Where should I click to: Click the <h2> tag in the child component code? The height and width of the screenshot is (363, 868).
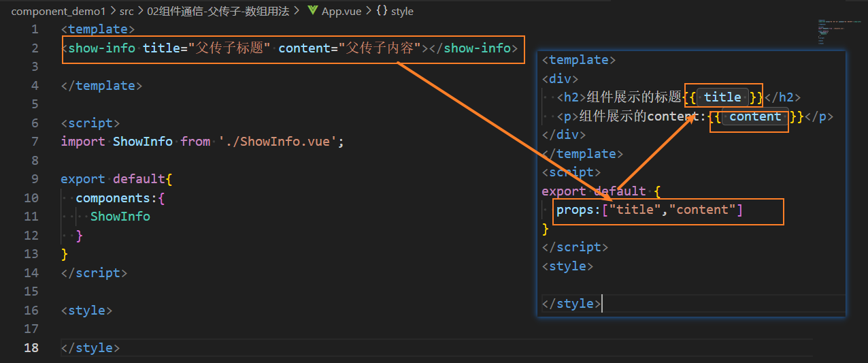click(571, 97)
